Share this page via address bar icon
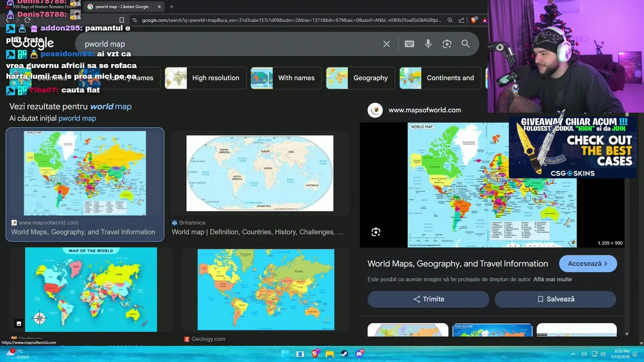Screen dimensions: 644x362 coord(461,20)
